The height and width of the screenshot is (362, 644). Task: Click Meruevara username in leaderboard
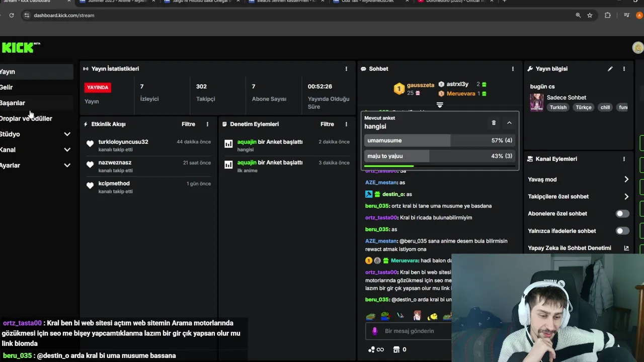pos(460,94)
